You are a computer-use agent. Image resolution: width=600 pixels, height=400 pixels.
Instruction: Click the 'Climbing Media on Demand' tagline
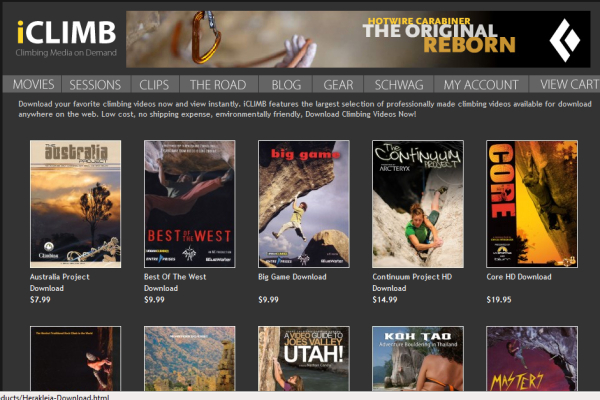pyautogui.click(x=66, y=53)
